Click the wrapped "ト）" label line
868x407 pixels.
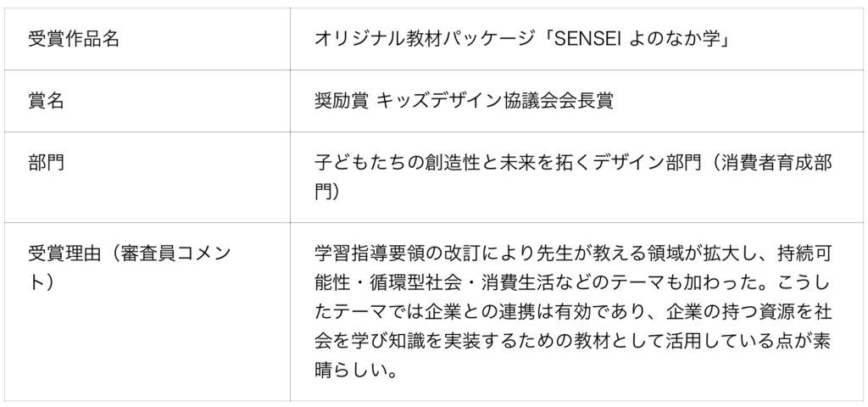(41, 282)
